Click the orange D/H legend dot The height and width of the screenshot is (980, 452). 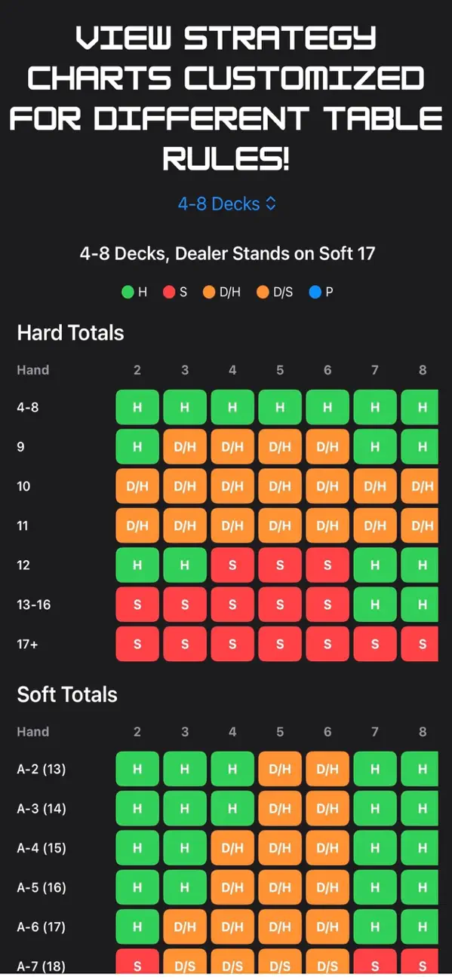coord(209,291)
